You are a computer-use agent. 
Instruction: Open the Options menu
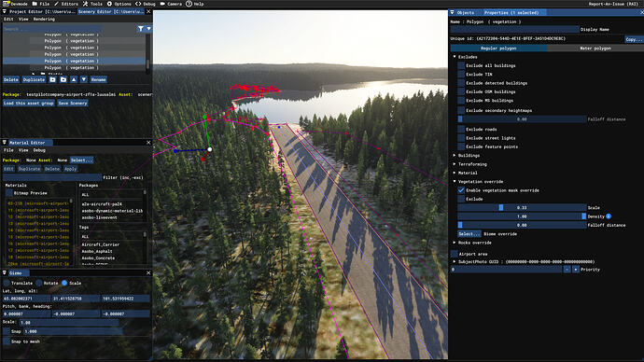click(x=119, y=4)
